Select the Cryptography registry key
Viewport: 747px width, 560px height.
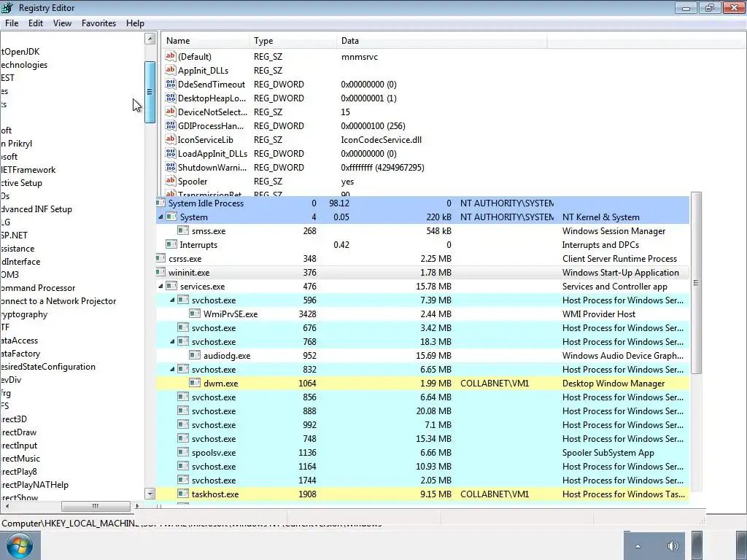point(24,314)
